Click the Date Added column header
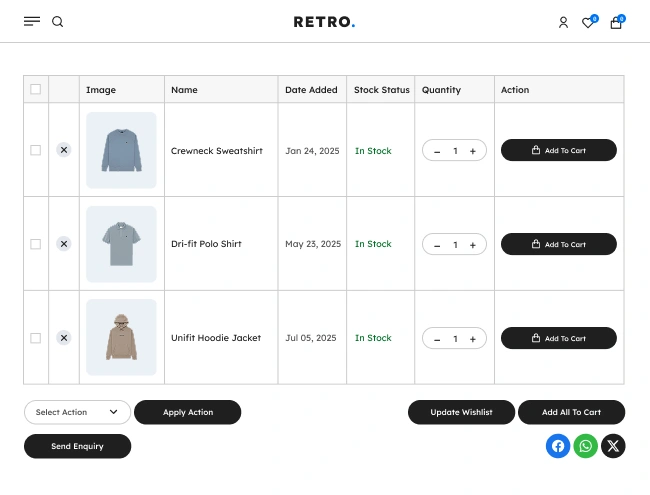This screenshot has width=650, height=495. [x=311, y=90]
